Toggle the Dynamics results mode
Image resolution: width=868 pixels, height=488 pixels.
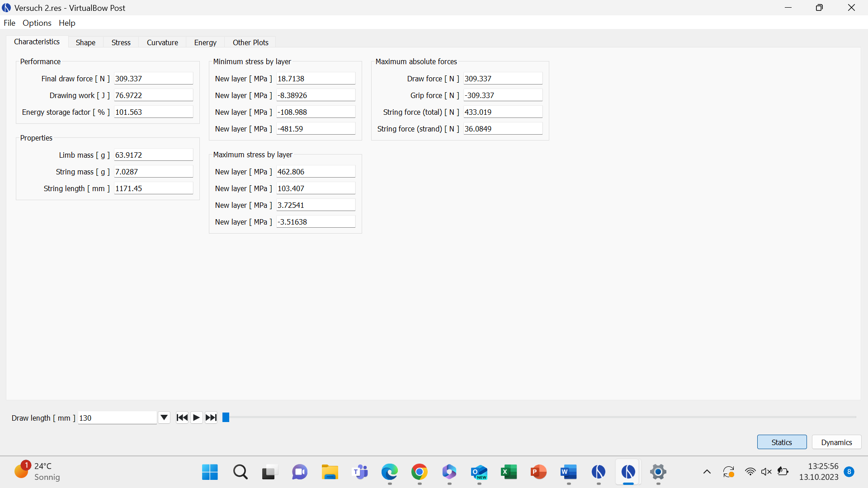[836, 442]
